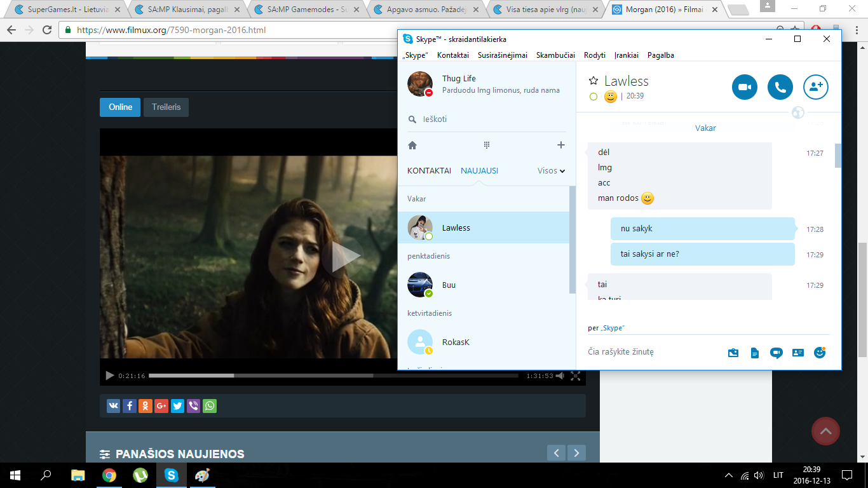This screenshot has height=488, width=868.
Task: Switch to the KONTAKTAI tab
Action: pos(429,170)
